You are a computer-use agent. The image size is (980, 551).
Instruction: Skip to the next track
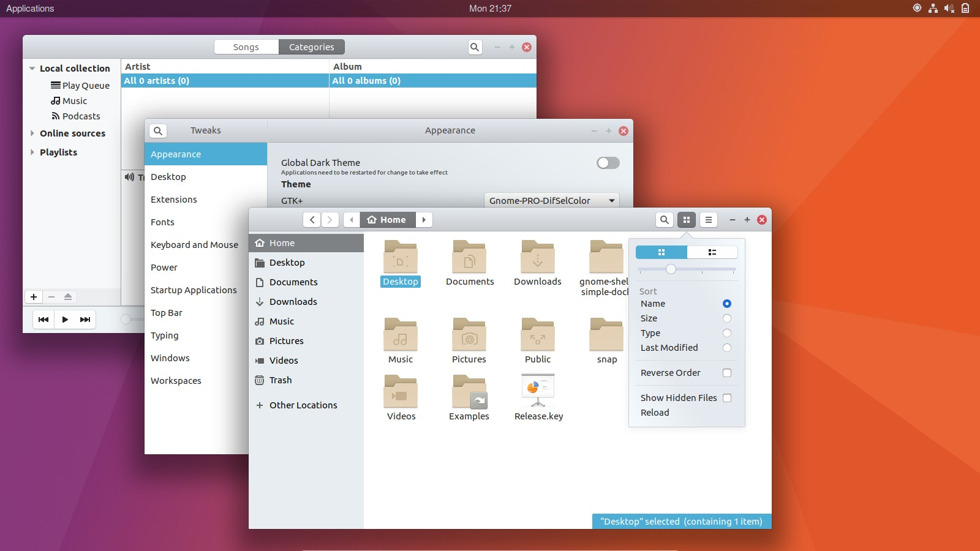[85, 320]
